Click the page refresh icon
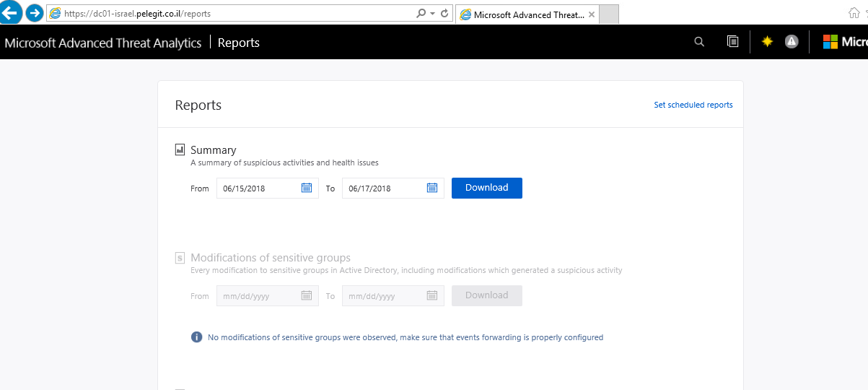 coord(444,14)
